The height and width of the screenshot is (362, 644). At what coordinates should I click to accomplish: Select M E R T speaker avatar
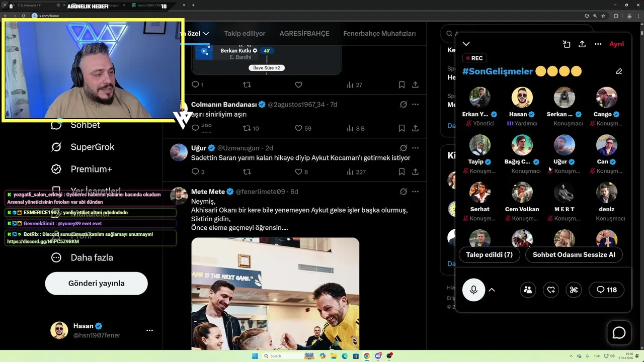(565, 193)
